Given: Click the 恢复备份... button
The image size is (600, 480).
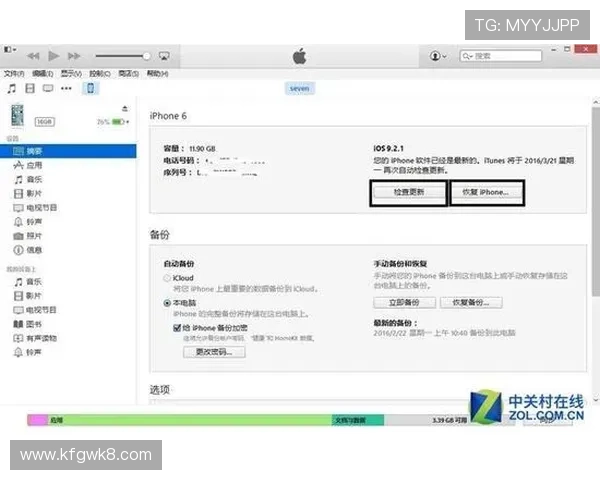Looking at the screenshot, I should point(471,303).
